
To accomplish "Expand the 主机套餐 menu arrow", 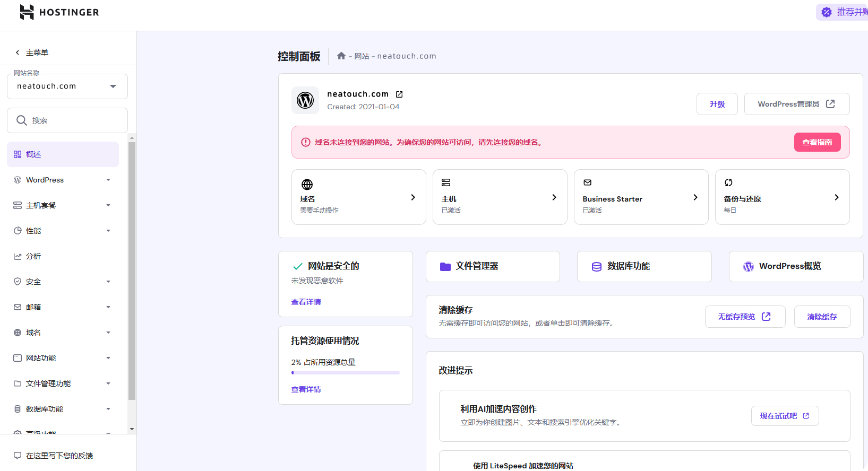I will (x=108, y=205).
